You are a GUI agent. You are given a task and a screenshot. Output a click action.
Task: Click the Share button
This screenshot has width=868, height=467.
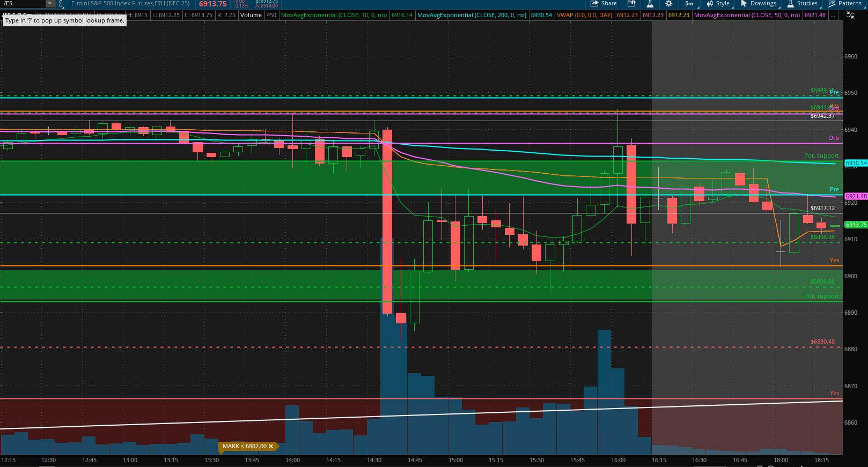point(604,3)
